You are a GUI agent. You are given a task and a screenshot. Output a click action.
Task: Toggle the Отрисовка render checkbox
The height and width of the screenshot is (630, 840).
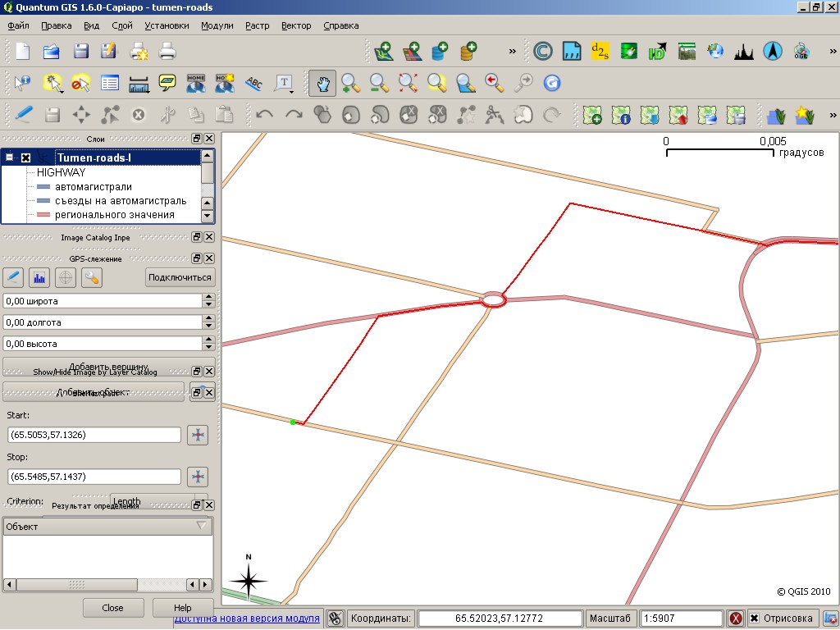(754, 619)
